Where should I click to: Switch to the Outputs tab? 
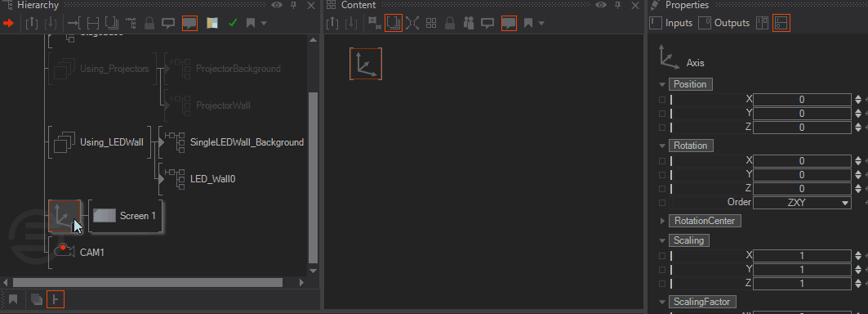coord(724,23)
